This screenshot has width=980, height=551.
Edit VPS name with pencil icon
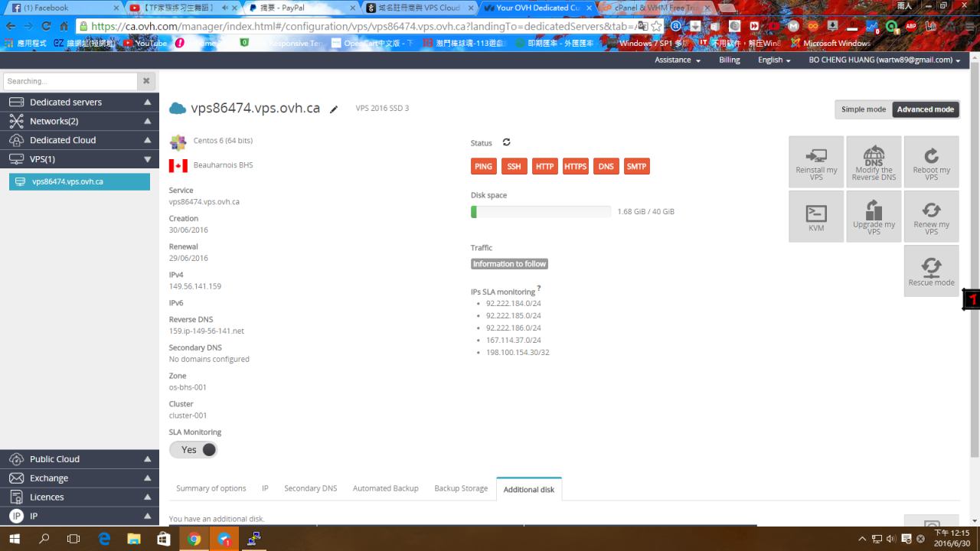point(334,109)
